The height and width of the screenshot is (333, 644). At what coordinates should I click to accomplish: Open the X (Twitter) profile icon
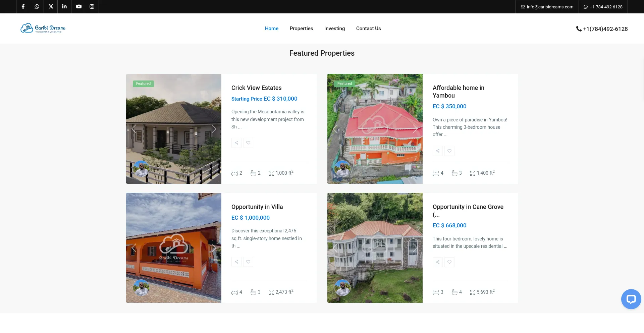coord(51,7)
